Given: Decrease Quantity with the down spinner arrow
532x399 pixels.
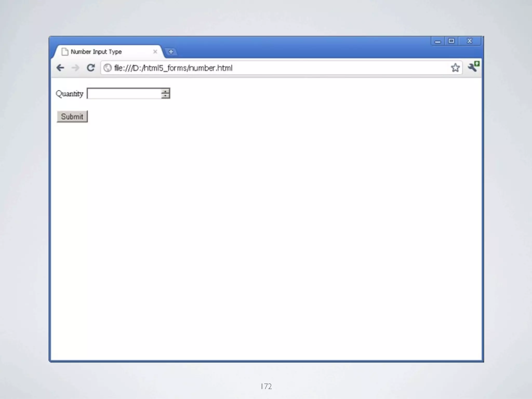Looking at the screenshot, I should [x=165, y=96].
